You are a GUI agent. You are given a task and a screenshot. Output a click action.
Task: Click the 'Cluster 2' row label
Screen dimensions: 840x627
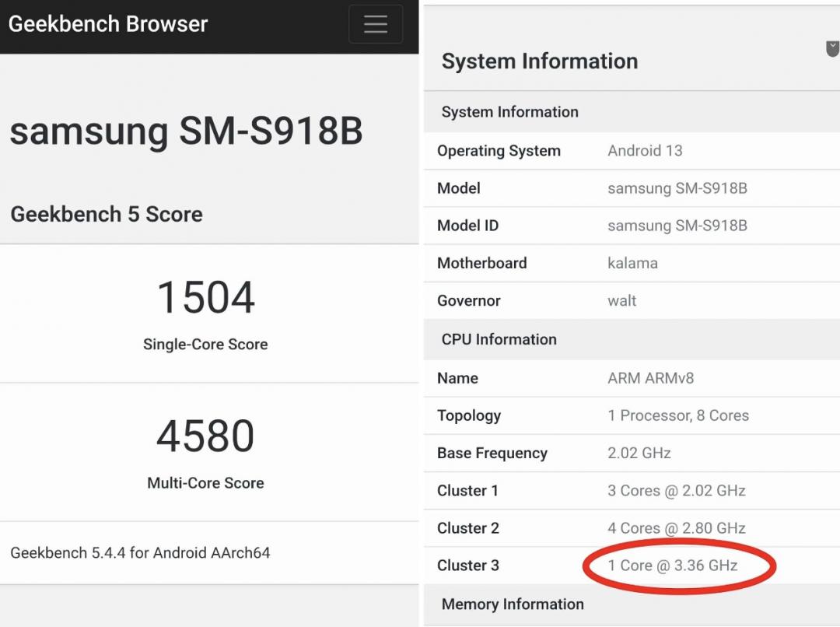coord(468,528)
